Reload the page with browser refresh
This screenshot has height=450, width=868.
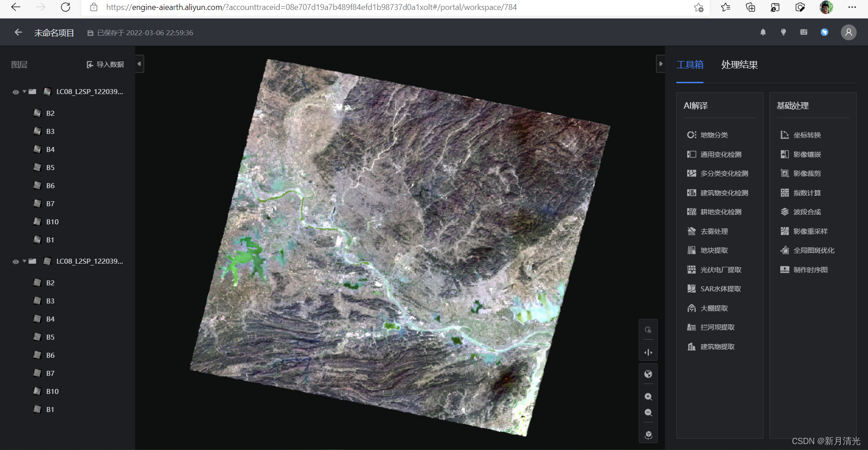(x=66, y=7)
